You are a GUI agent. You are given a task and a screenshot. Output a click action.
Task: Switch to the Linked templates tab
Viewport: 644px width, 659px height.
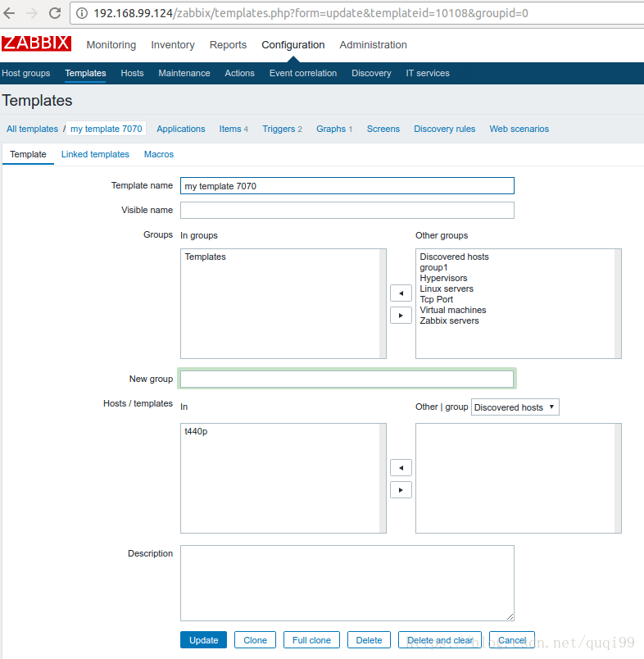tap(95, 154)
